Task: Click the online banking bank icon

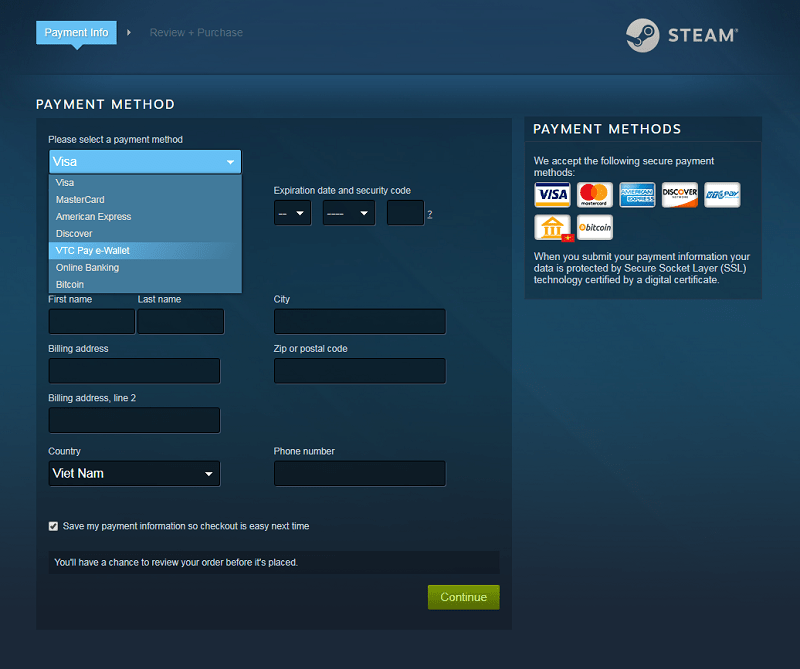Action: click(x=554, y=228)
